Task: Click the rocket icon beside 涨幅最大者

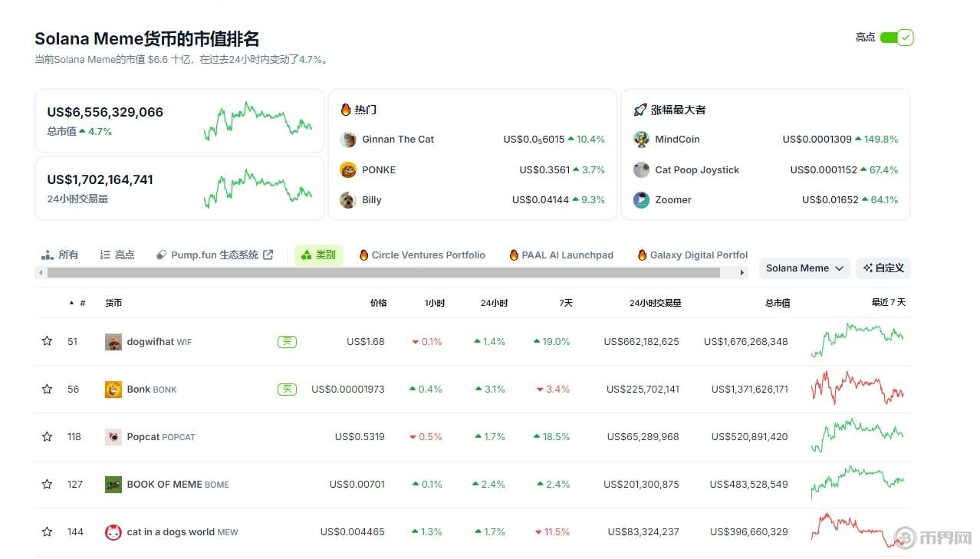Action: click(640, 110)
